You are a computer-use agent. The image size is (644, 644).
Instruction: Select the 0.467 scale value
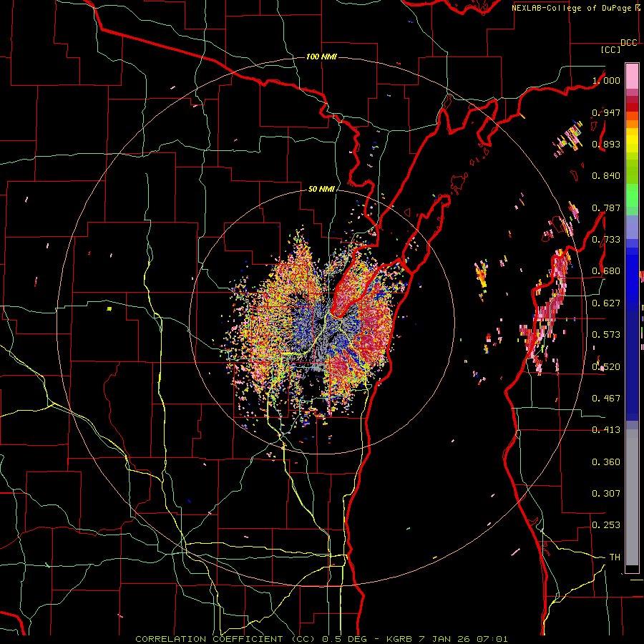coord(606,398)
